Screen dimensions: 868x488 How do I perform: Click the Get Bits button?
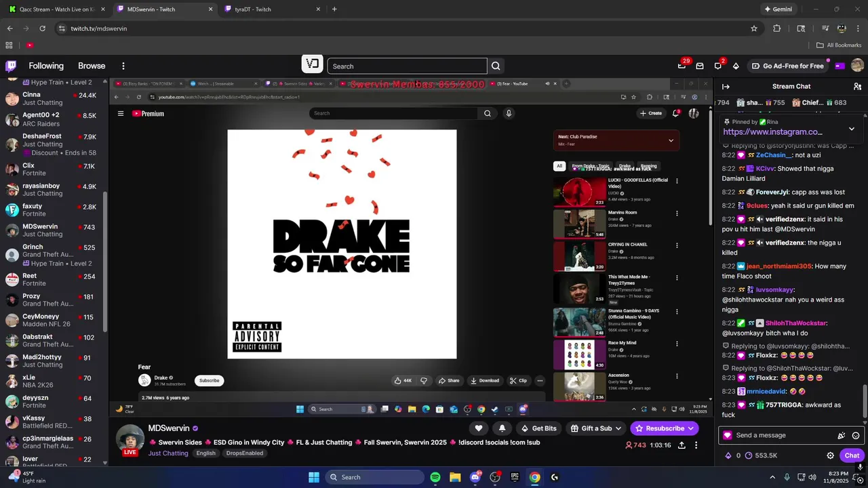coord(538,428)
